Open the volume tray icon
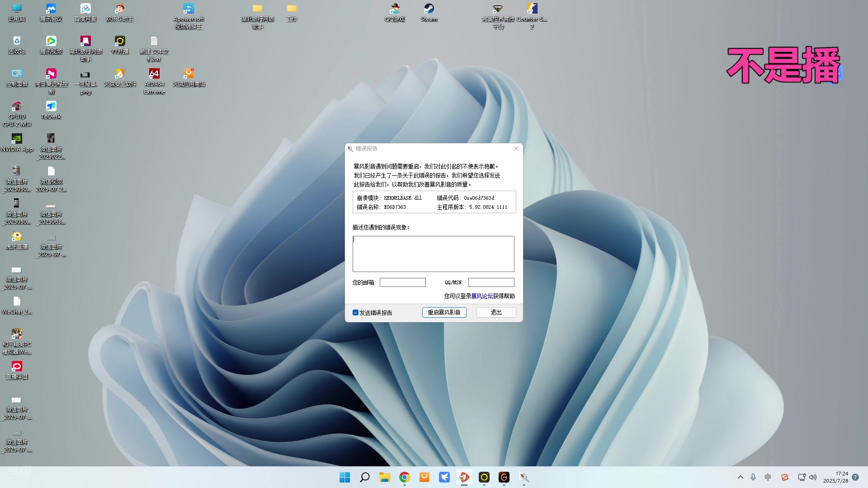This screenshot has height=488, width=868. pos(813,477)
